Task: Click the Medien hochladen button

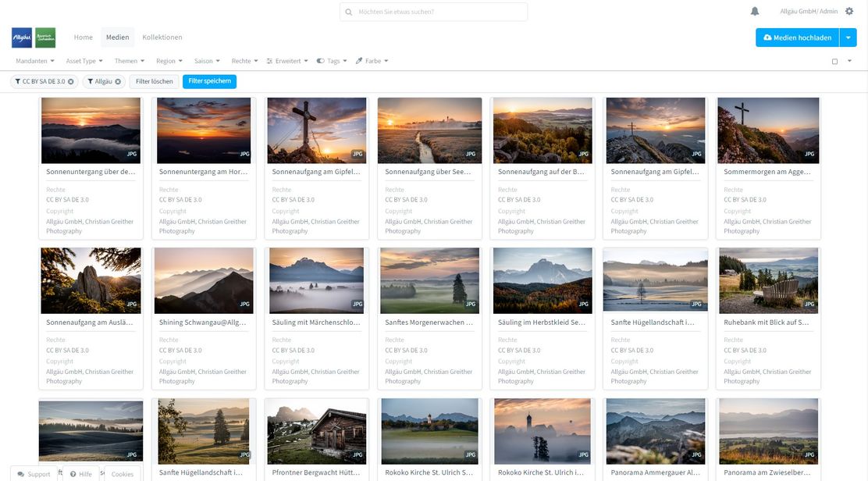Action: point(797,37)
